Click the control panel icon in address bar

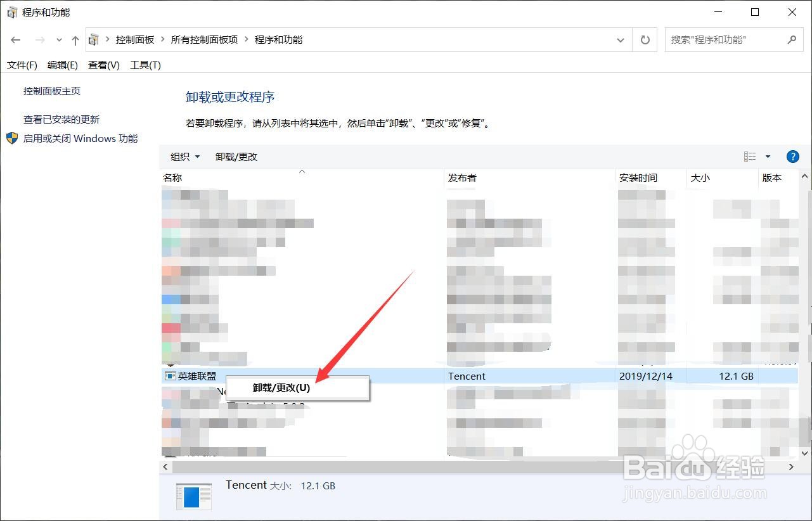tap(94, 40)
